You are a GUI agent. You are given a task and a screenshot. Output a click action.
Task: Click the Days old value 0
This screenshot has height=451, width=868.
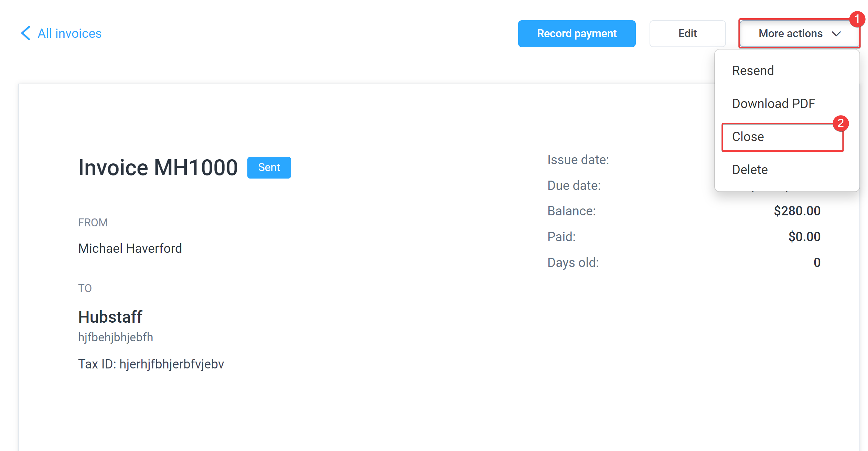(x=817, y=262)
